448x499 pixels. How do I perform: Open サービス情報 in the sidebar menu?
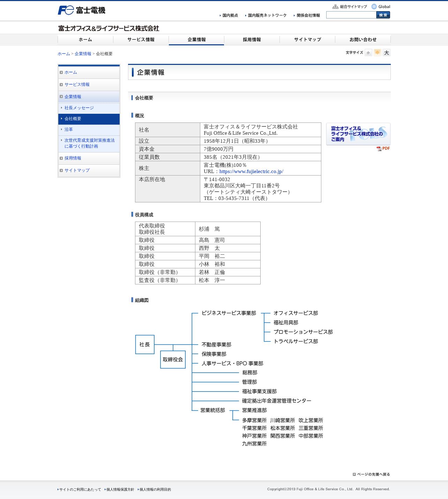tap(89, 85)
